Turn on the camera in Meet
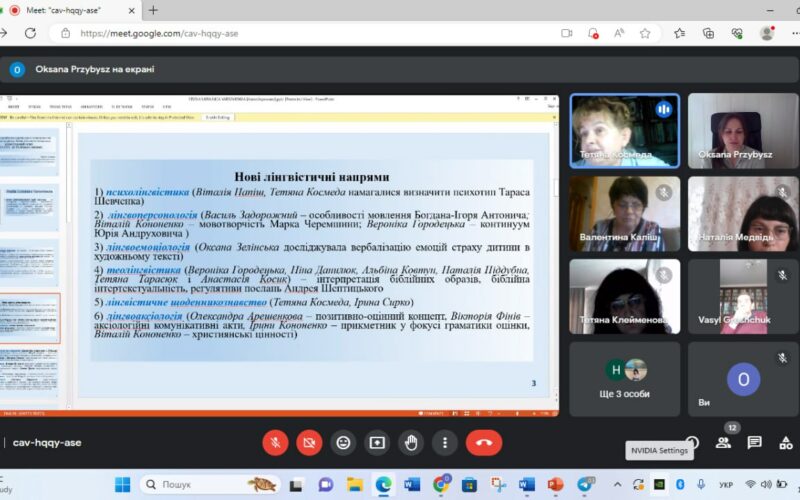This screenshot has width=800, height=500. 309,442
